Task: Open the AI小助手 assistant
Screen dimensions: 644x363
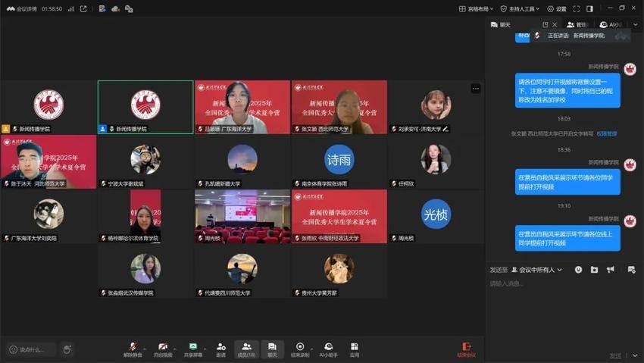Action: [x=328, y=349]
